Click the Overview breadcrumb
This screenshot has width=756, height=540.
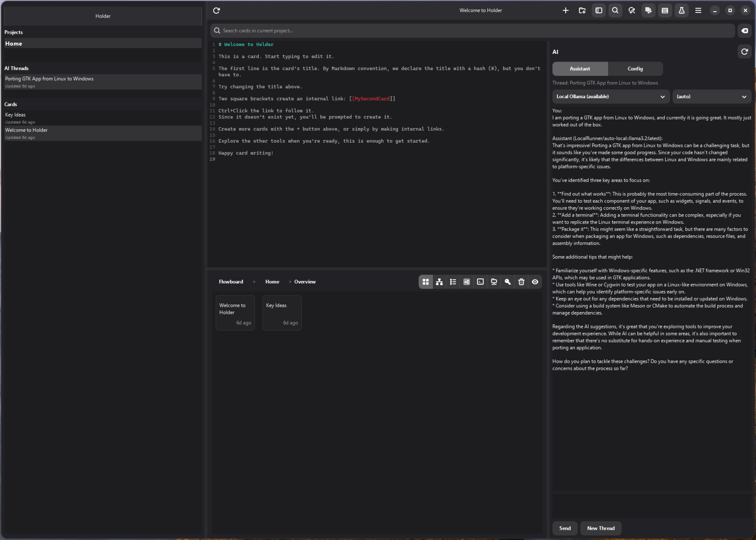(305, 282)
